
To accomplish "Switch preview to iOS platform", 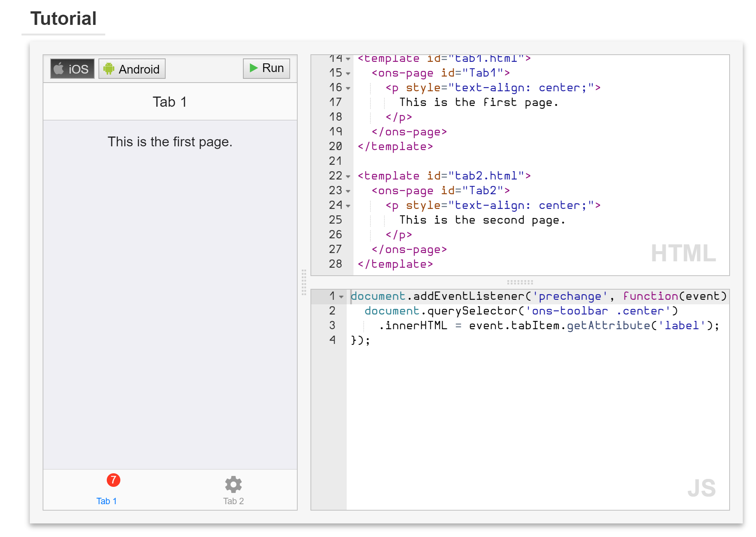I will point(72,69).
